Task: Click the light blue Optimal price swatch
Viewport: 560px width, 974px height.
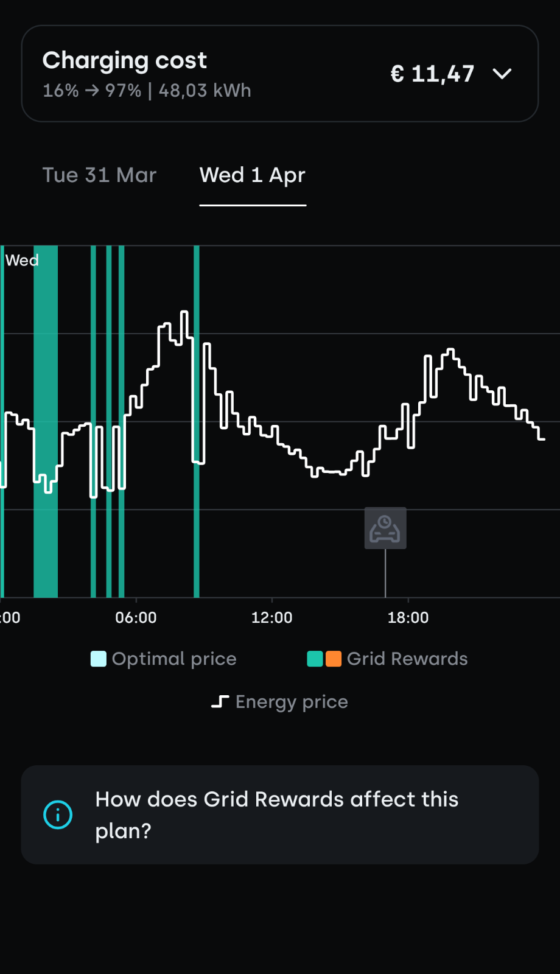Action: [x=98, y=659]
